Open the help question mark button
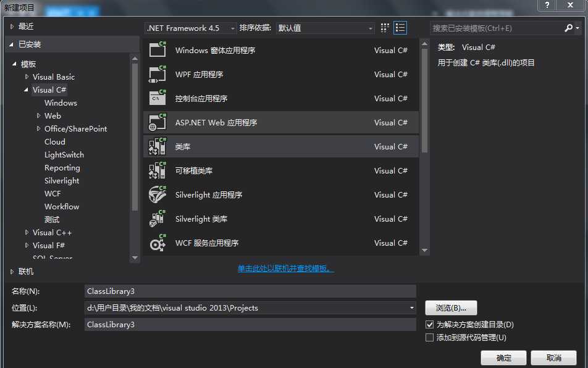The height and width of the screenshot is (368, 588). pyautogui.click(x=547, y=5)
